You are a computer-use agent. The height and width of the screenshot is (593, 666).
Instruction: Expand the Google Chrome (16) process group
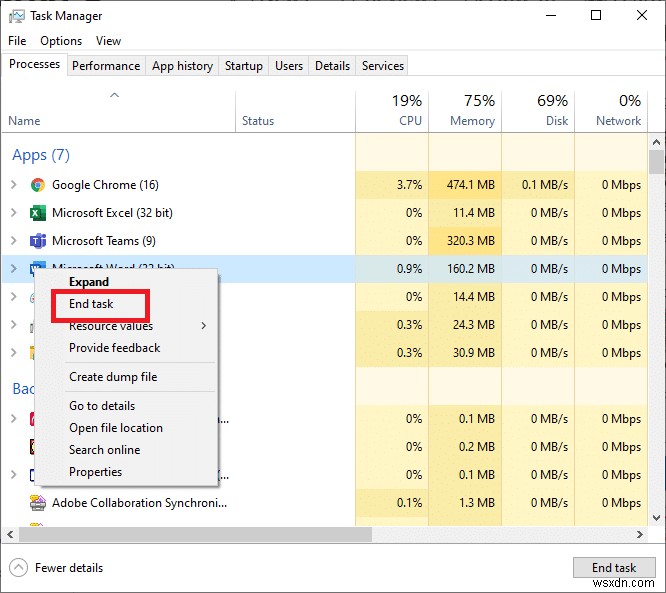[14, 185]
